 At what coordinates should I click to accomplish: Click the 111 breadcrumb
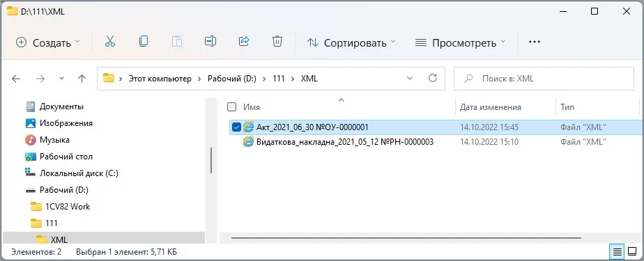(x=279, y=79)
